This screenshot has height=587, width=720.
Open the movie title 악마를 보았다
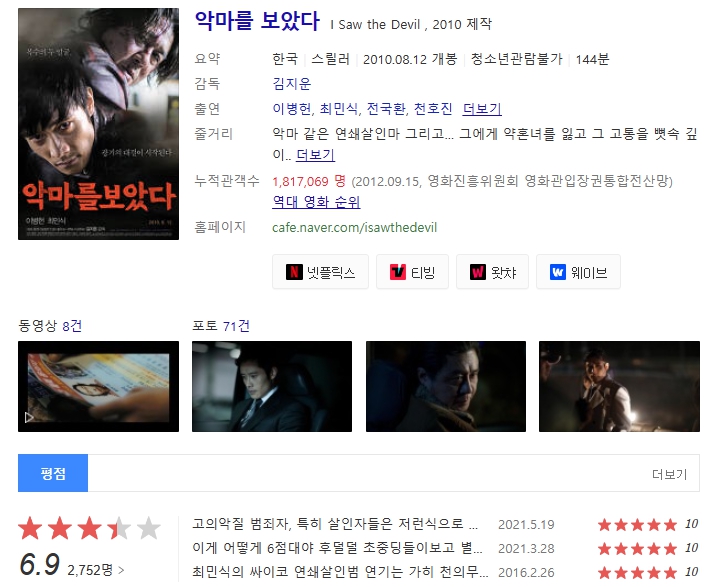coord(257,21)
